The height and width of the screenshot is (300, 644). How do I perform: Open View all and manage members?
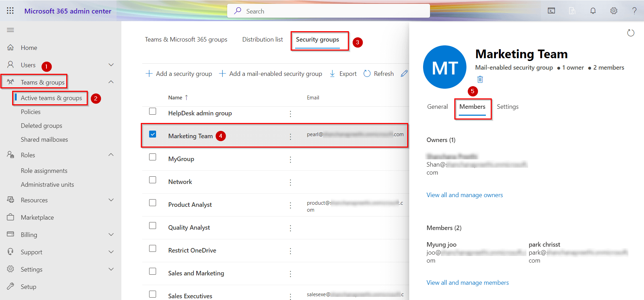coord(467,283)
